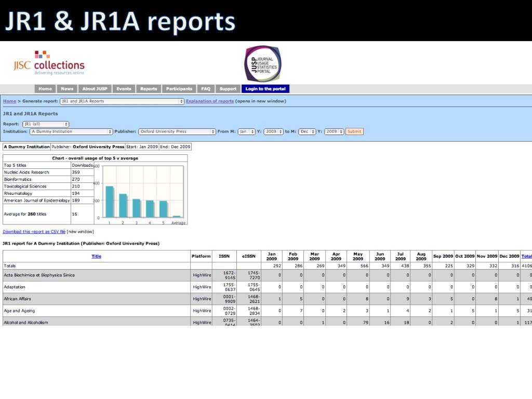Click the Platform column header

pyautogui.click(x=201, y=257)
